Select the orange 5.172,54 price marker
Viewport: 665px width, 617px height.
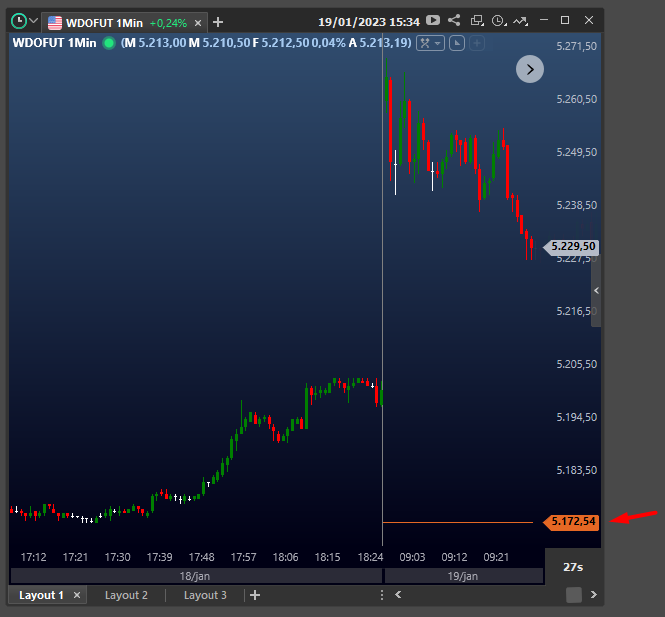click(x=572, y=522)
